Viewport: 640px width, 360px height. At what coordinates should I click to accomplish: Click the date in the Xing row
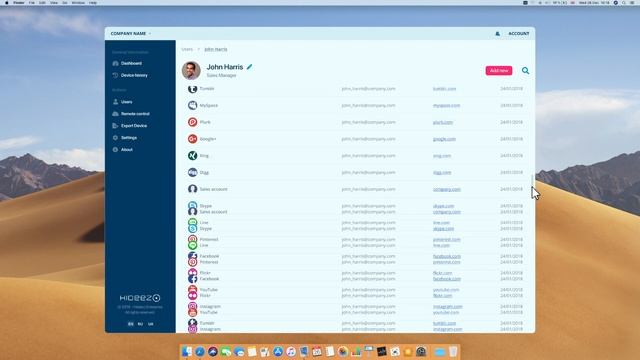pos(511,156)
